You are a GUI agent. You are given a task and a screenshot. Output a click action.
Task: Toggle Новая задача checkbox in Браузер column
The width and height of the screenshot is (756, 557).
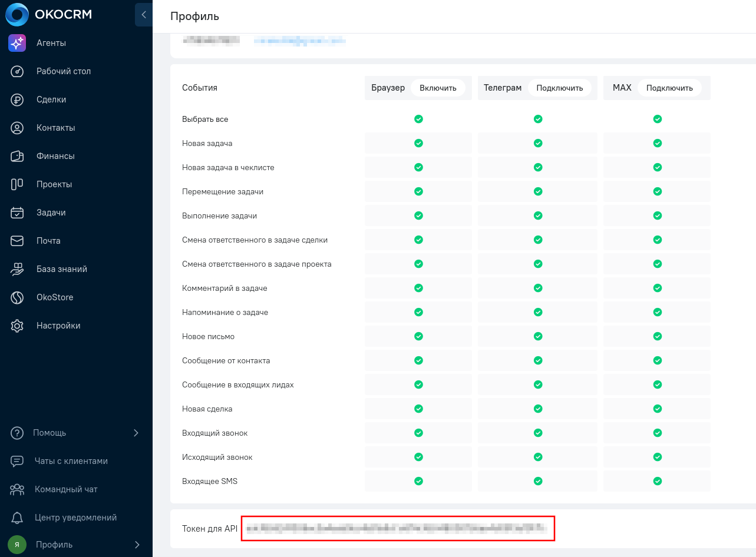[x=418, y=143]
